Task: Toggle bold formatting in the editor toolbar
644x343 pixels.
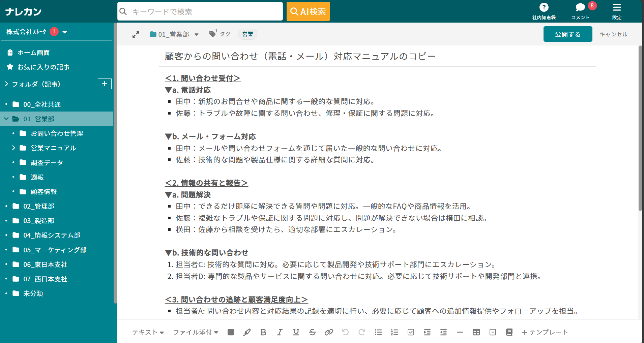Action: [264, 332]
